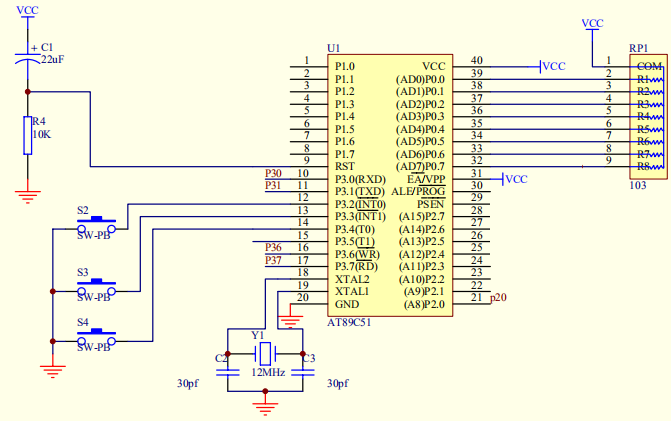Click the P3.6(WR) pin label
Image resolution: width=671 pixels, height=421 pixels.
click(x=357, y=255)
